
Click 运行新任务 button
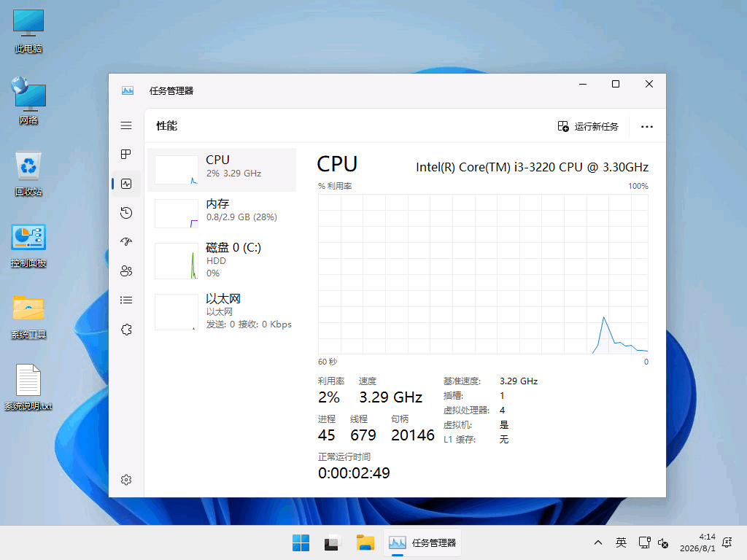point(588,126)
